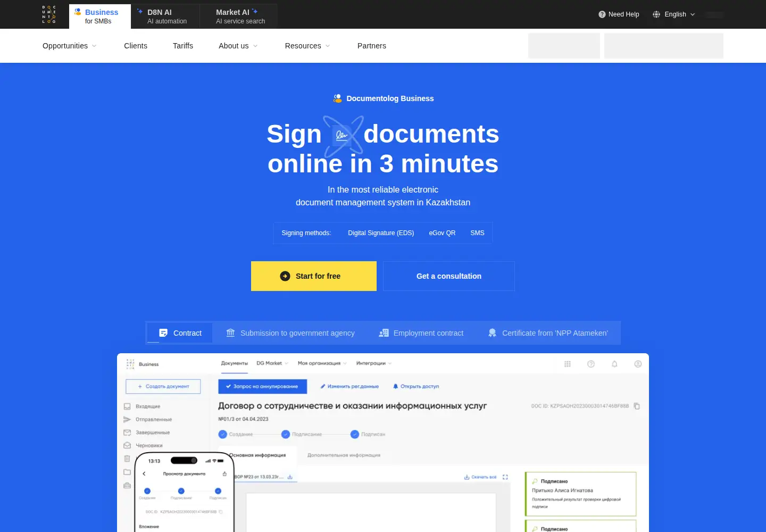Open the Clients page link
This screenshot has height=532, width=766.
[x=136, y=46]
